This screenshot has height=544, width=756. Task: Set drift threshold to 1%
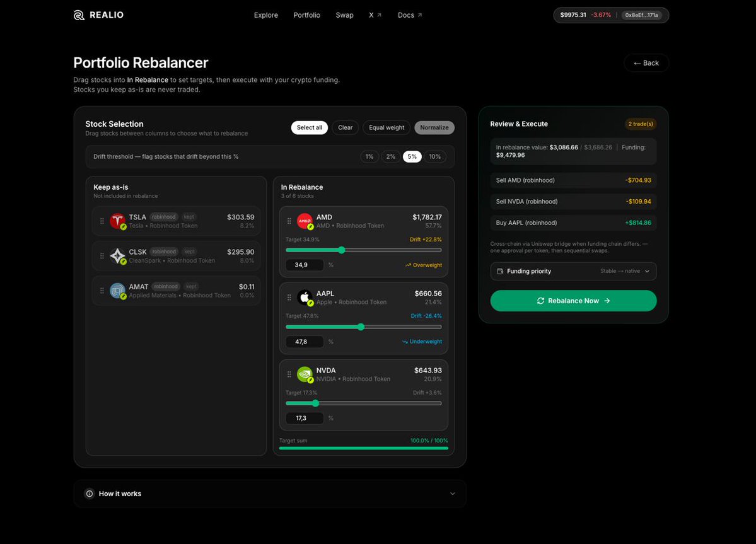coord(369,156)
